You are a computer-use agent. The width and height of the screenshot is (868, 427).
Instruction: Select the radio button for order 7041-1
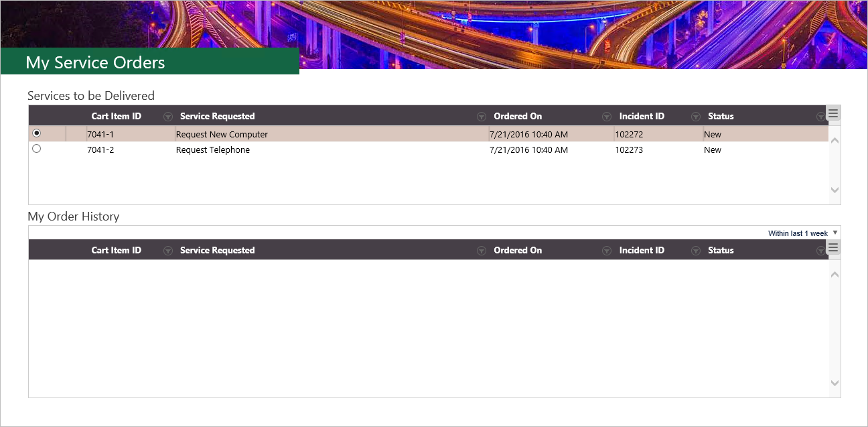coord(37,133)
